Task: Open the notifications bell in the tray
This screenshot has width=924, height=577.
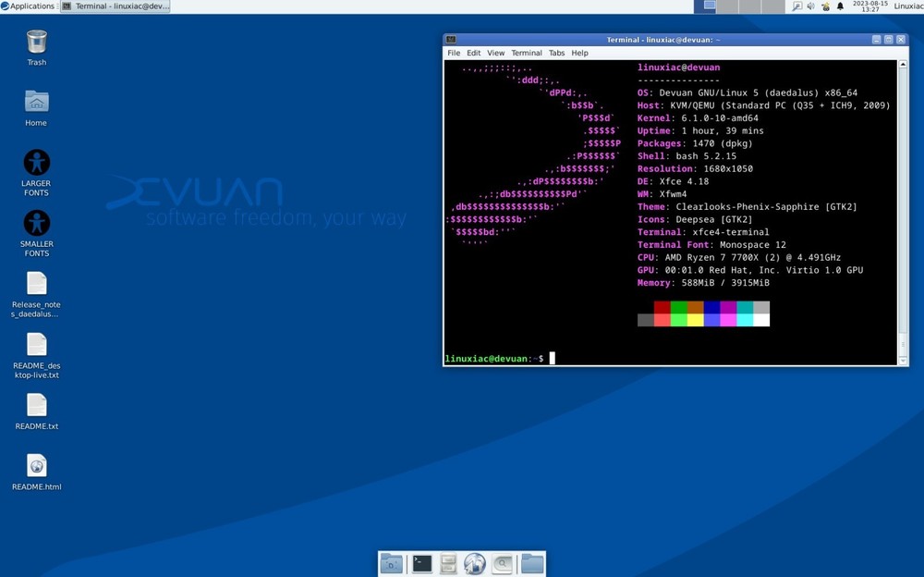Action: 839,5
